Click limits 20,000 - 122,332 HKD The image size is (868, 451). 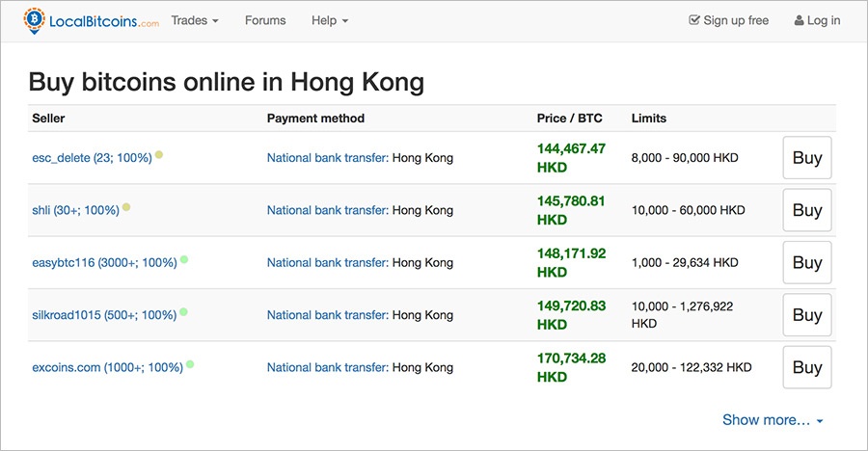[x=692, y=367]
